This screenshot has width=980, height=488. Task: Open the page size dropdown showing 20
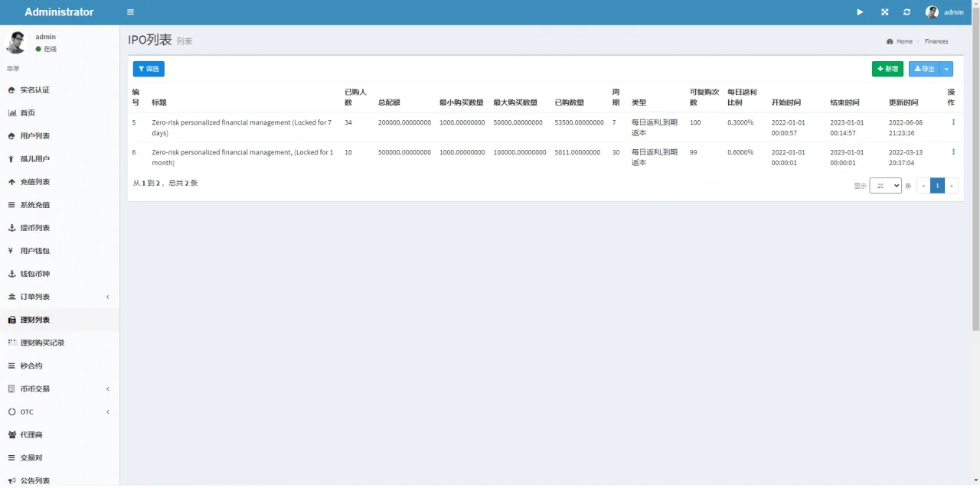pyautogui.click(x=885, y=186)
